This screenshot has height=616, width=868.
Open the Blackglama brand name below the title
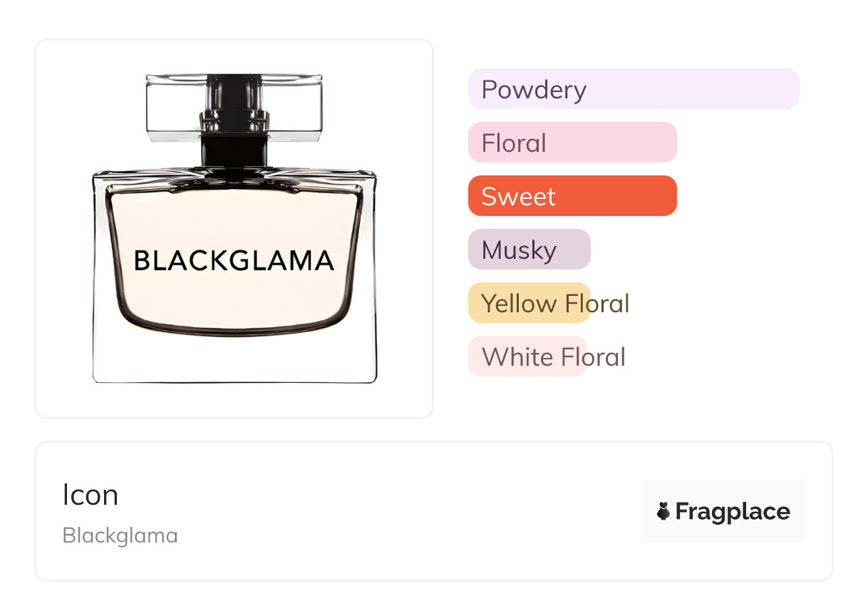120,535
